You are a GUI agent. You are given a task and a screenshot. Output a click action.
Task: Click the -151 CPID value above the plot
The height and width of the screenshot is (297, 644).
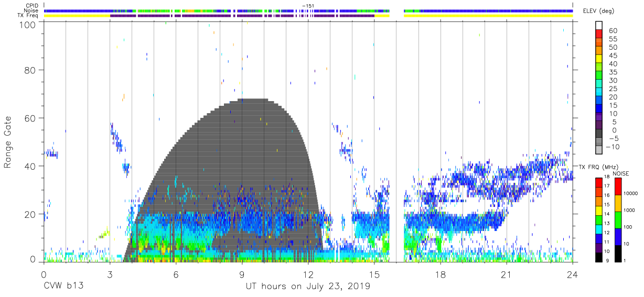[308, 6]
